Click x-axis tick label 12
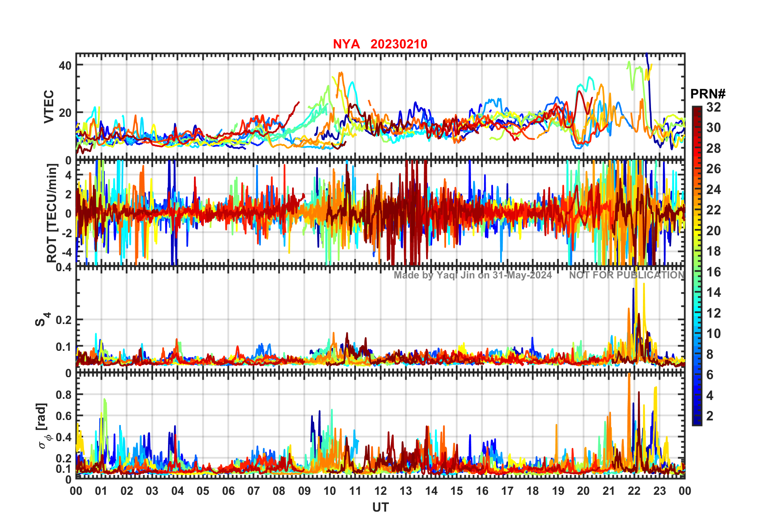The image size is (761, 532). (x=380, y=491)
